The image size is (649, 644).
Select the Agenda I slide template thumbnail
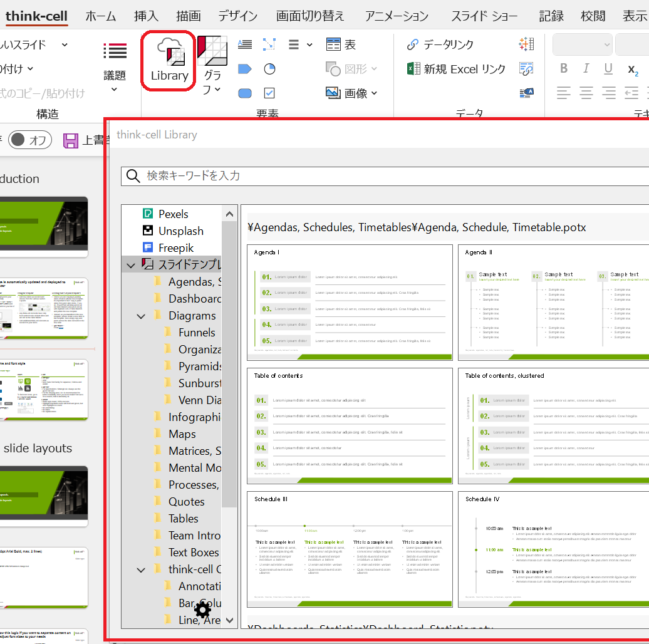350,303
